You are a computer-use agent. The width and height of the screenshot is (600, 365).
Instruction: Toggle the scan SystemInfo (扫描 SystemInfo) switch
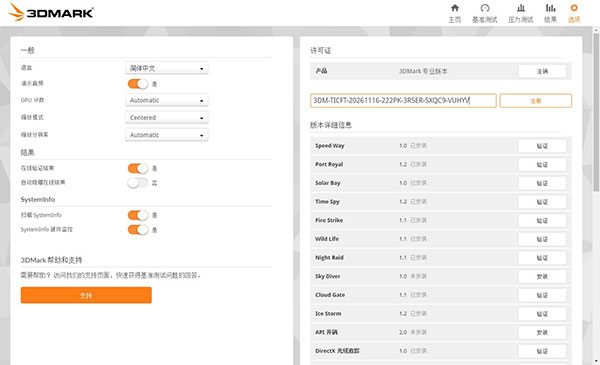click(138, 215)
